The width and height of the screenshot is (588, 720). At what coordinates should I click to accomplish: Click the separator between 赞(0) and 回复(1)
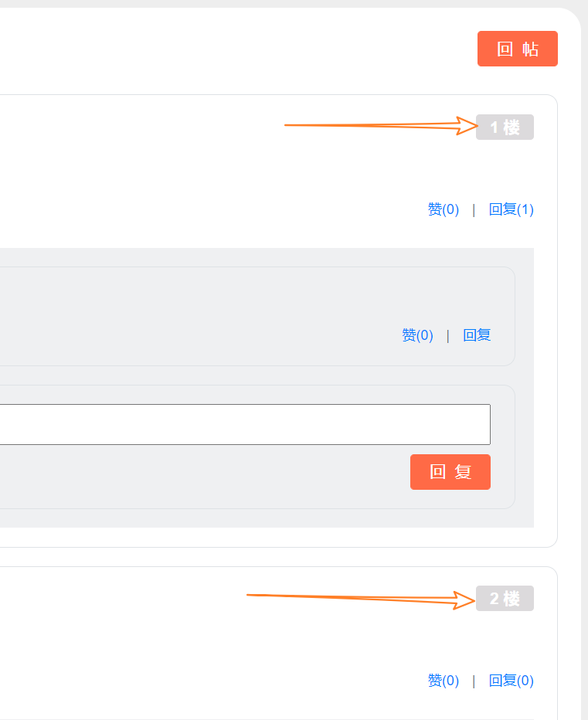pyautogui.click(x=474, y=210)
